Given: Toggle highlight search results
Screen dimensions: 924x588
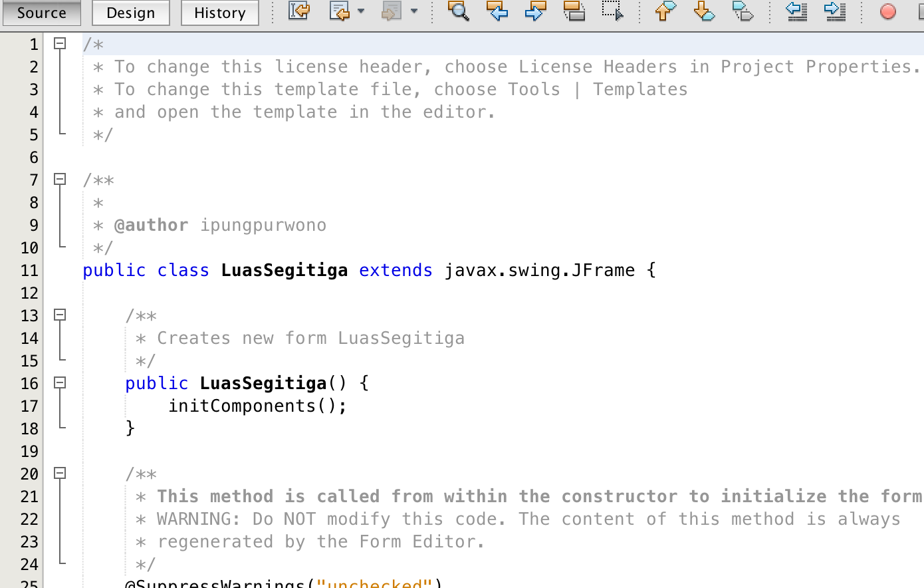Looking at the screenshot, I should click(574, 12).
